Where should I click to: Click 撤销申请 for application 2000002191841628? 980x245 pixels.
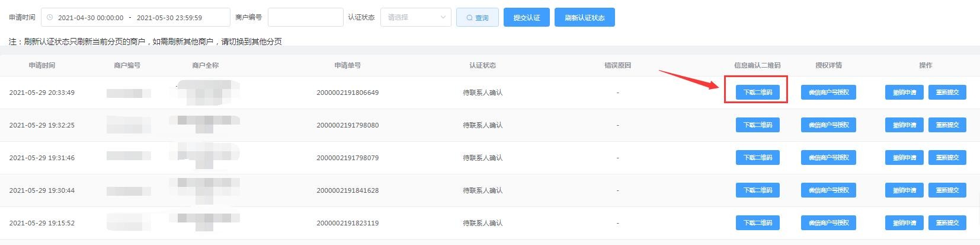(x=904, y=190)
